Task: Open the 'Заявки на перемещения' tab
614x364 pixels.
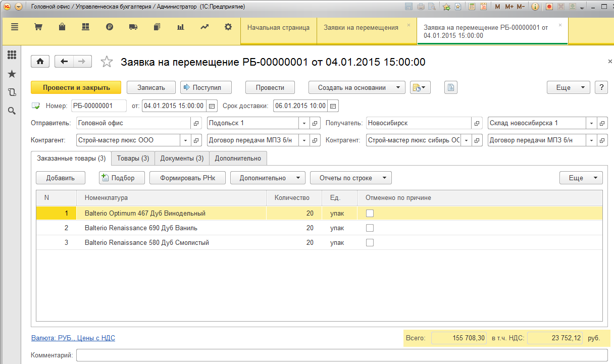Action: [361, 27]
